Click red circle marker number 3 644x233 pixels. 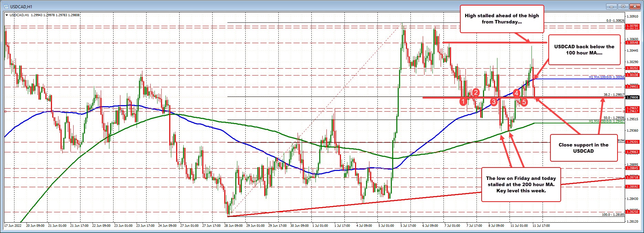pyautogui.click(x=494, y=101)
